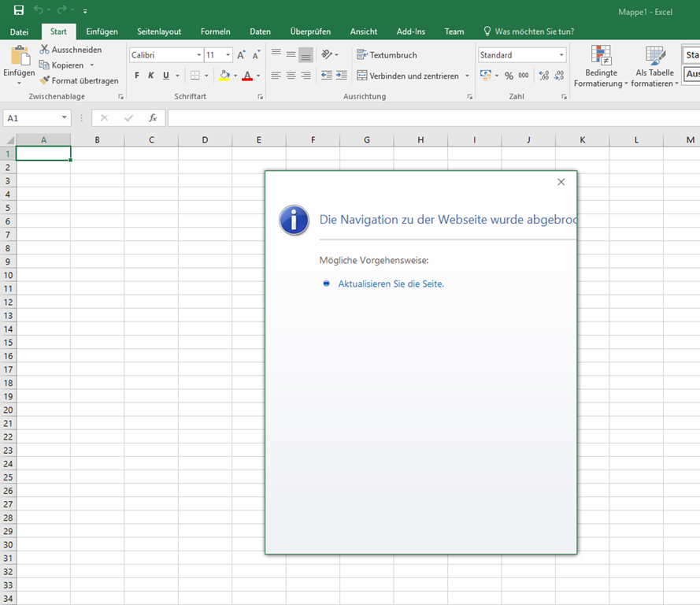
Task: Click the increase font size icon
Action: [242, 55]
